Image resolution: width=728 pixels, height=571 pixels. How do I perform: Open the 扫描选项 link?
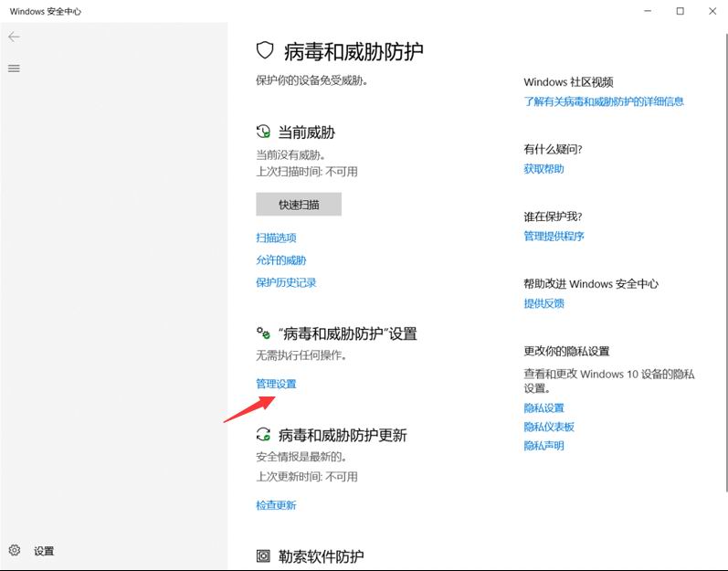276,238
